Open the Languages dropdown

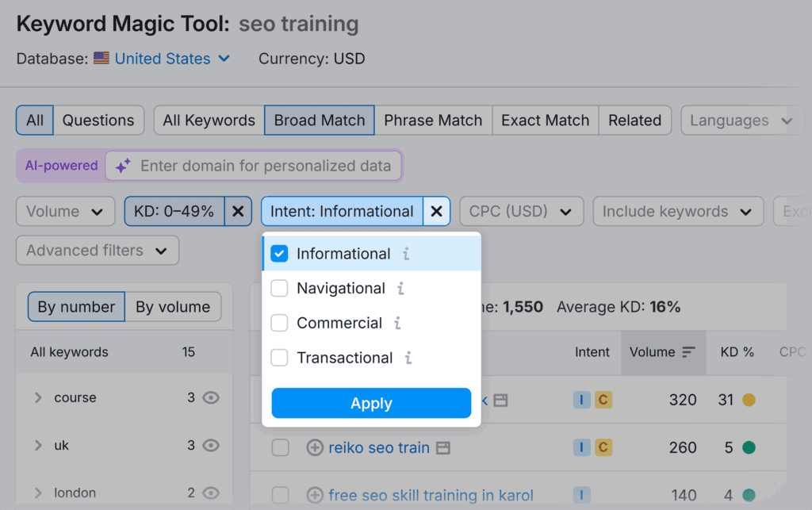[x=741, y=120]
